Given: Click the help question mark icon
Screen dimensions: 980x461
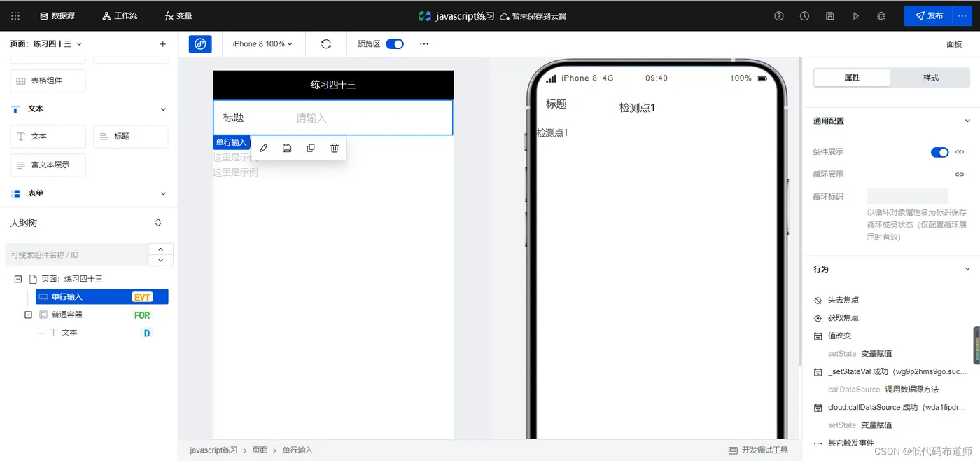Looking at the screenshot, I should (779, 15).
